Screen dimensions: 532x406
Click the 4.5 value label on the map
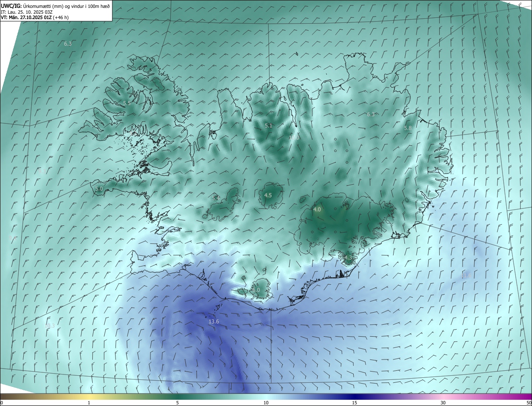tap(268, 196)
